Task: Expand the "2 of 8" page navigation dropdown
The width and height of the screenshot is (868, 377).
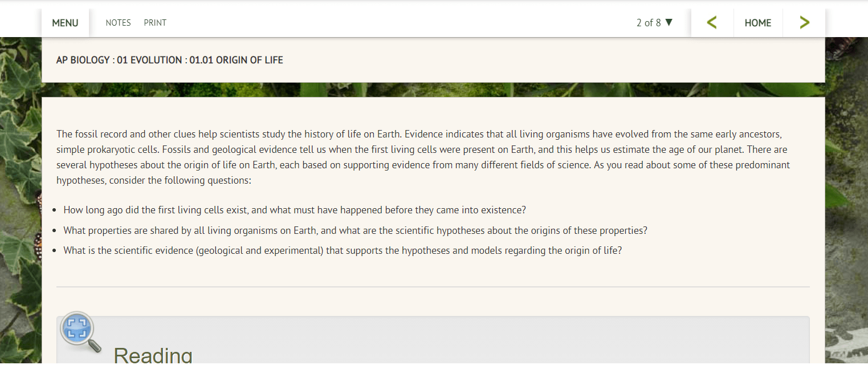Action: tap(654, 22)
